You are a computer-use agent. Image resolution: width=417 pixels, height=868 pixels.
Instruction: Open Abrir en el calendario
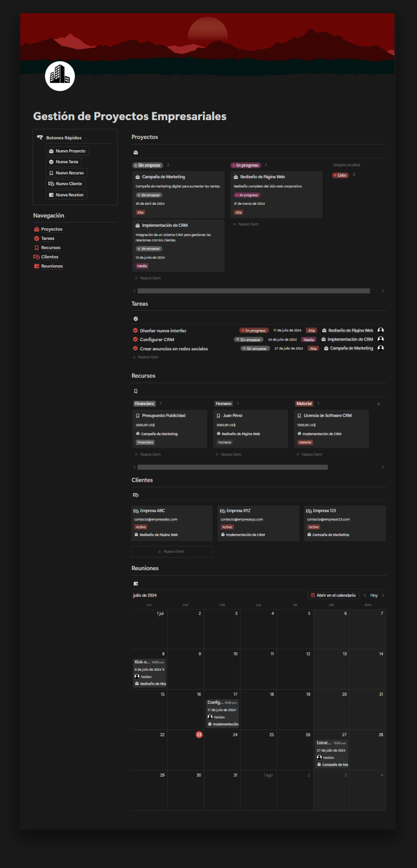(334, 595)
